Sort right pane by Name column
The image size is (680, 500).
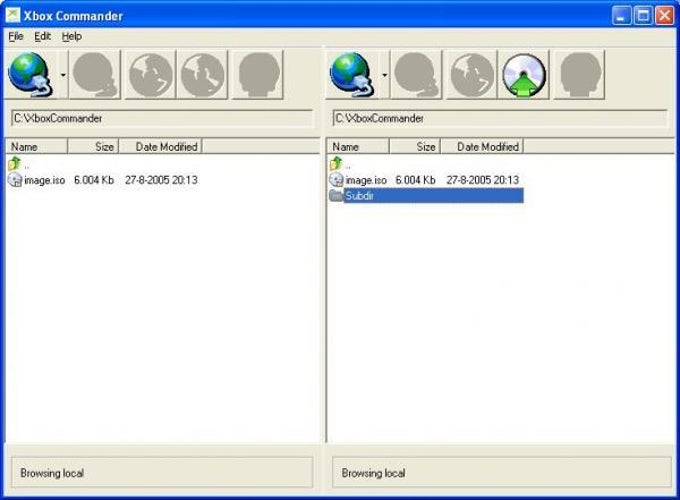358,147
